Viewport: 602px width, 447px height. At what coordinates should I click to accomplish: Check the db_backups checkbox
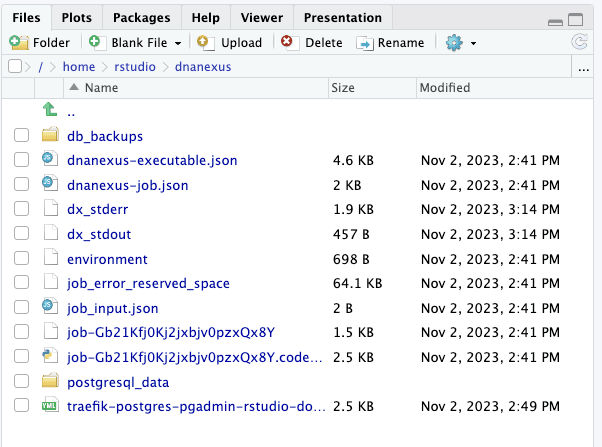[x=22, y=135]
